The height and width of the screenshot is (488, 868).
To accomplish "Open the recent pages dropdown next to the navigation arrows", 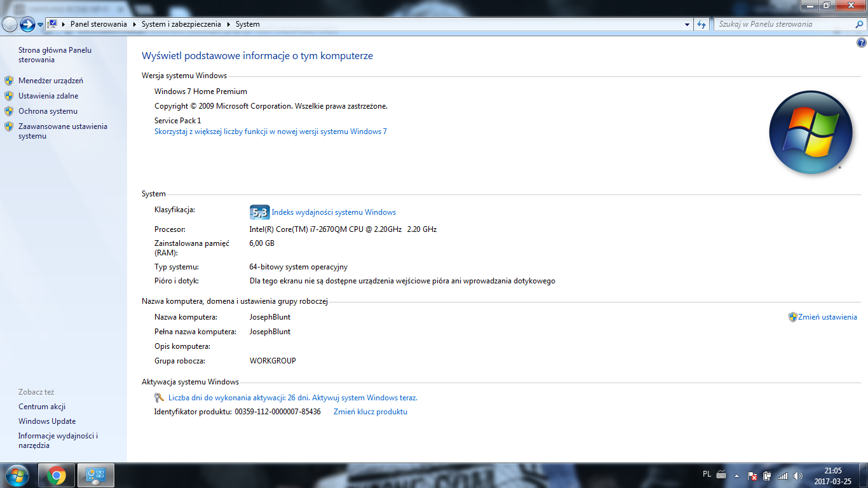I will (40, 25).
